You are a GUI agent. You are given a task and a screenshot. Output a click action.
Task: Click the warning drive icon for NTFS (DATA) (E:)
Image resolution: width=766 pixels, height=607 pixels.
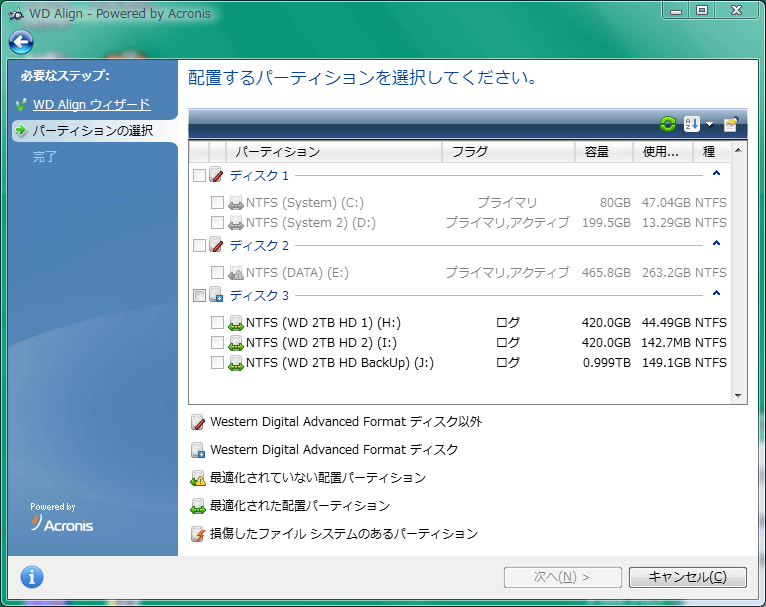[x=236, y=272]
